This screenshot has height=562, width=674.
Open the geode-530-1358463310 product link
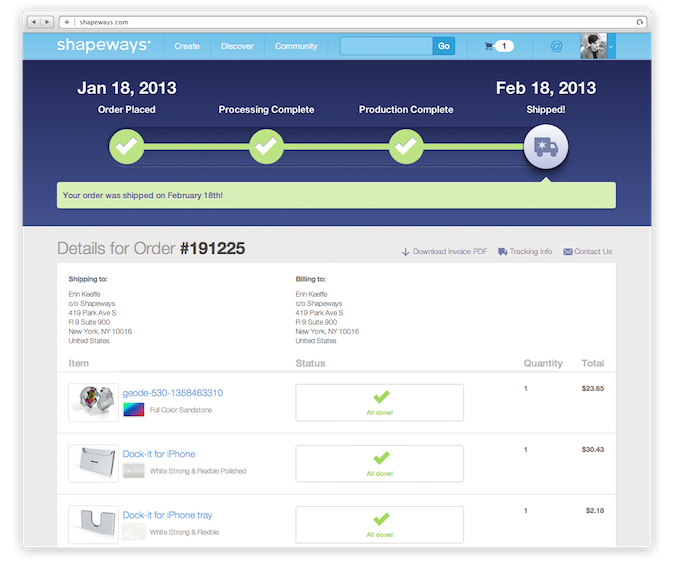(173, 393)
